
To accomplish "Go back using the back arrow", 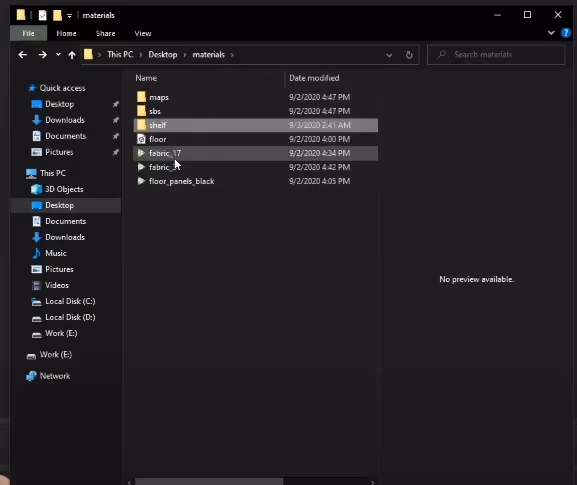I will 22,55.
